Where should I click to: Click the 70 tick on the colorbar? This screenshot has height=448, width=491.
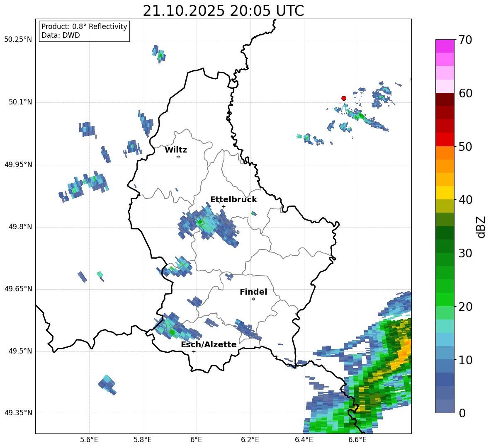465,40
